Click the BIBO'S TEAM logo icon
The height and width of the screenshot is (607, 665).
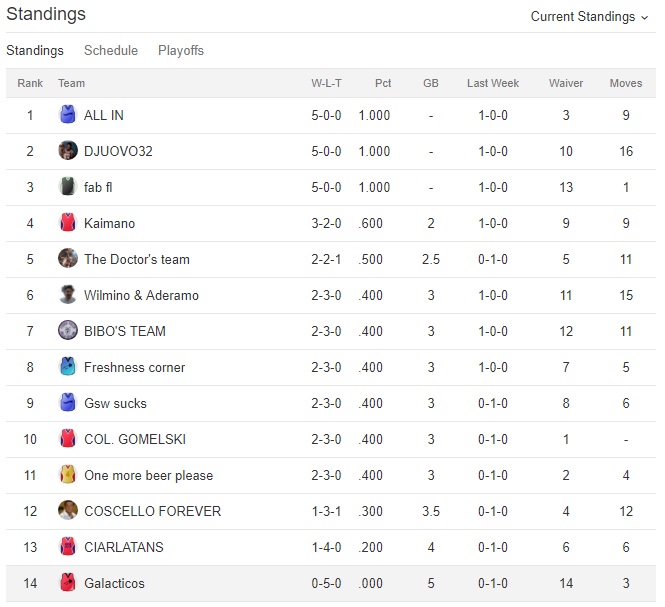(x=68, y=331)
